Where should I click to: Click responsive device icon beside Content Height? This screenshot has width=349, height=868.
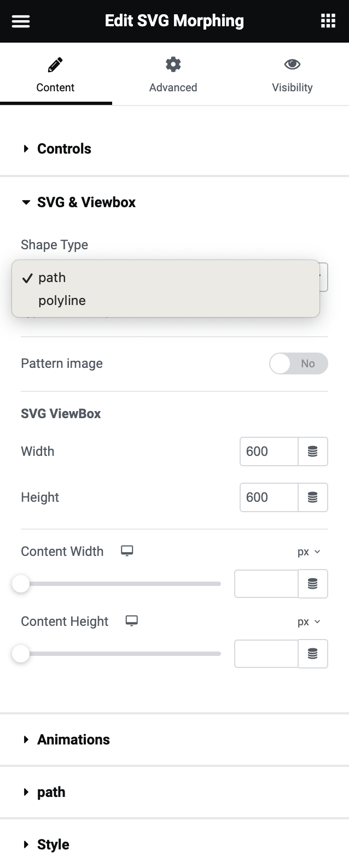(132, 621)
